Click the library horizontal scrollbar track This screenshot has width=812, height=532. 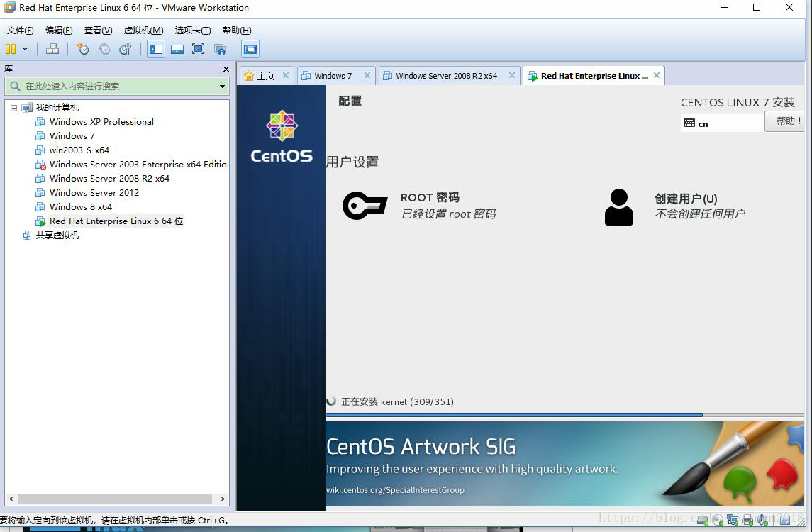[115, 499]
